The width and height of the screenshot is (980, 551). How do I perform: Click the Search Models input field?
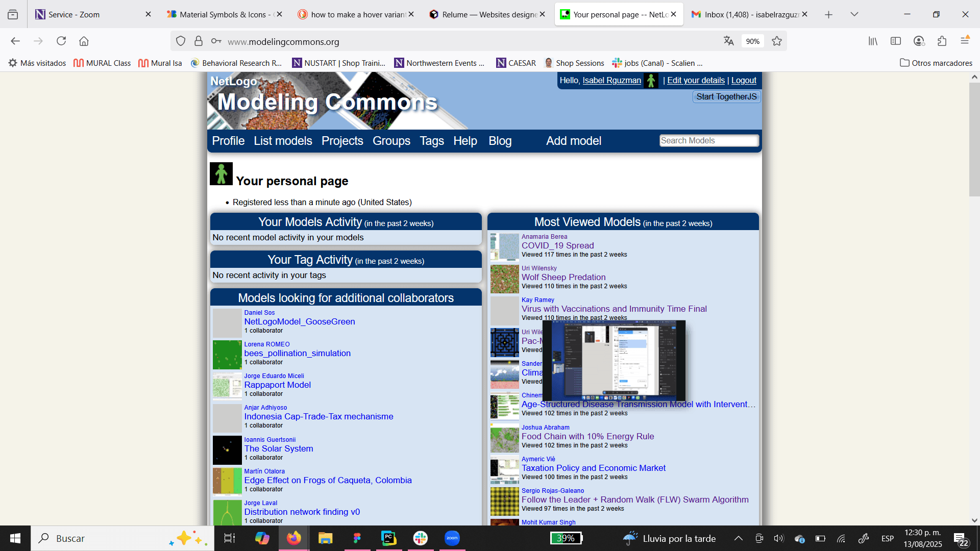(708, 141)
